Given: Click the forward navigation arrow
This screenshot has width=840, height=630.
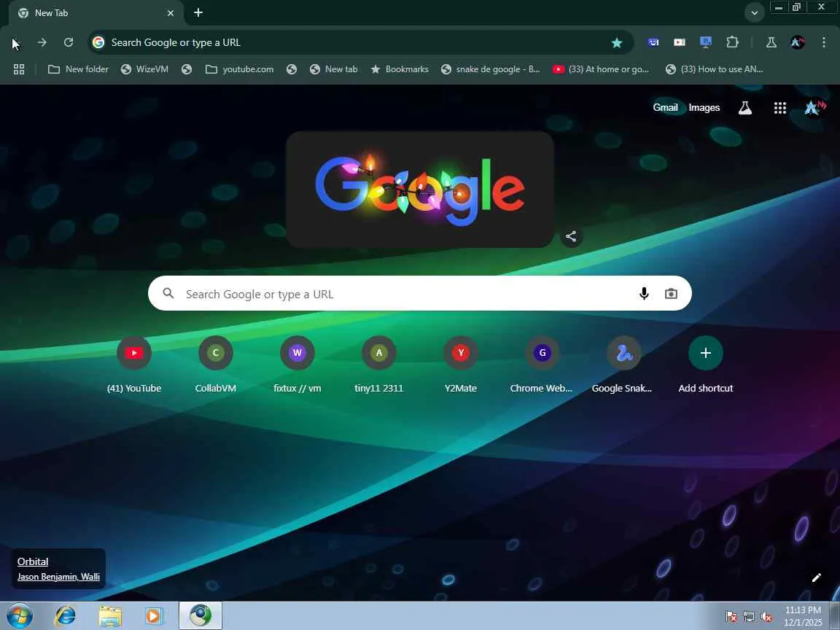Looking at the screenshot, I should (x=42, y=42).
